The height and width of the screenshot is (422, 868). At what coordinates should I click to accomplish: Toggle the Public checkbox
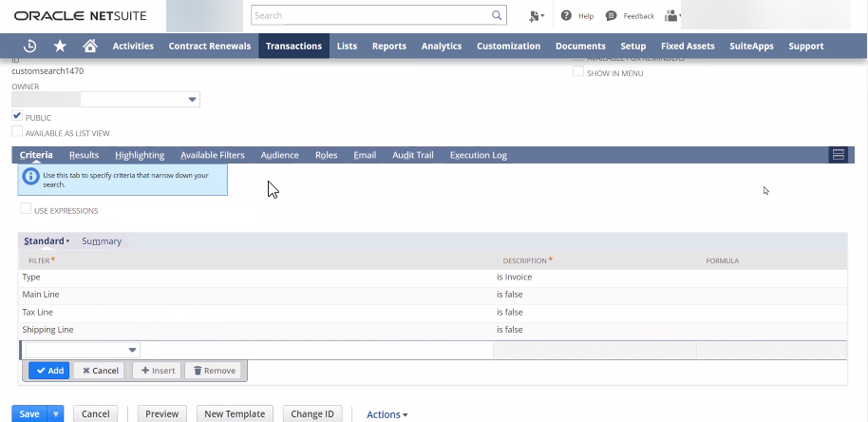tap(17, 116)
